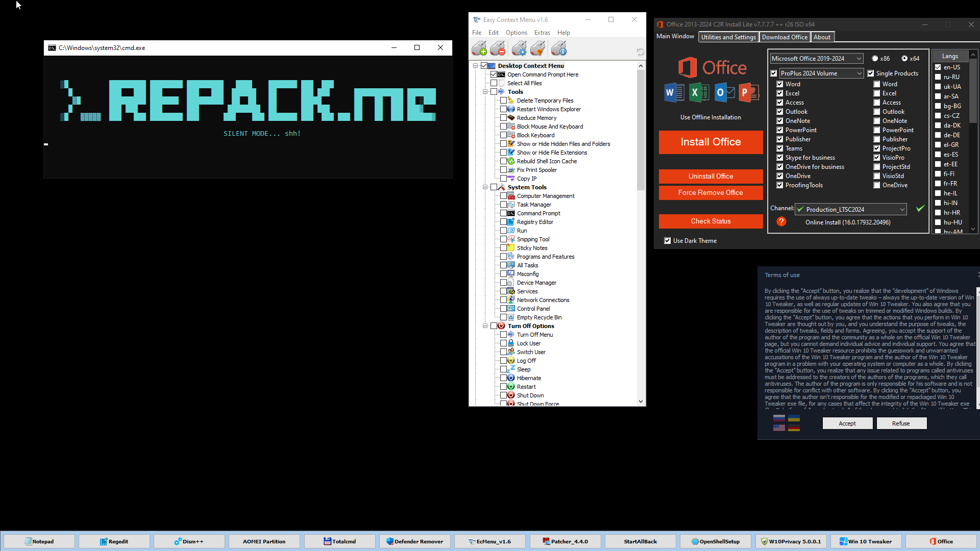Select the Ukrainian flag in Terms of use
Screen dimensions: 980x551
point(794,418)
